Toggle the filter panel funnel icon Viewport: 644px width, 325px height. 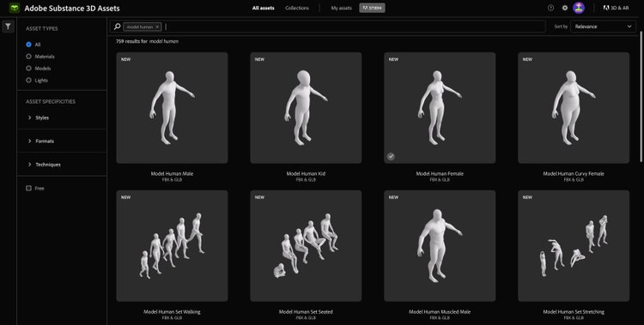coord(8,27)
